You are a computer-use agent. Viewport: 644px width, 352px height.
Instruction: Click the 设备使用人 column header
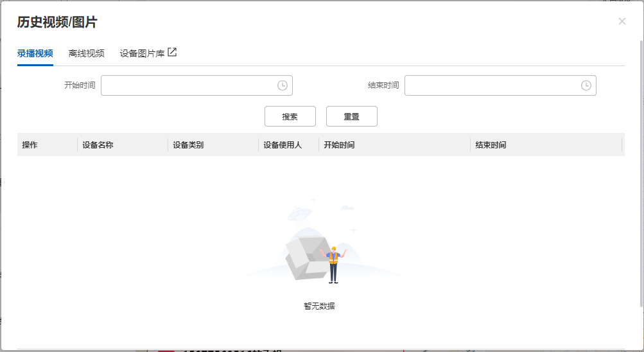coord(288,145)
